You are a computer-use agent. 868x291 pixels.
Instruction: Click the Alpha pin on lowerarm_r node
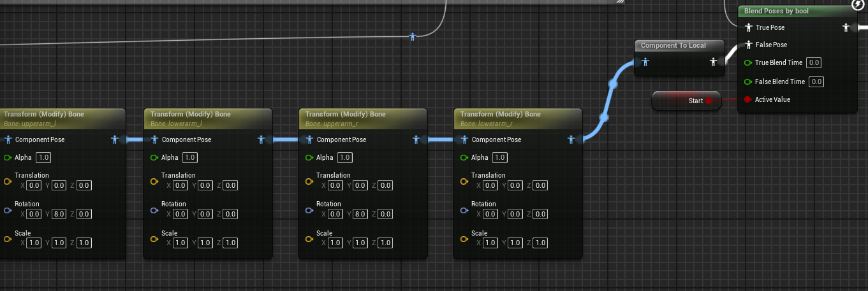(464, 157)
